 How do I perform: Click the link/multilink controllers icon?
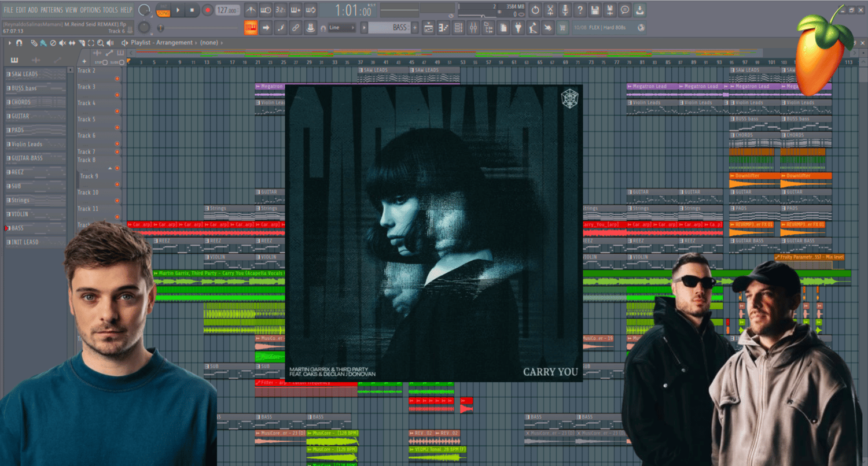tap(296, 27)
